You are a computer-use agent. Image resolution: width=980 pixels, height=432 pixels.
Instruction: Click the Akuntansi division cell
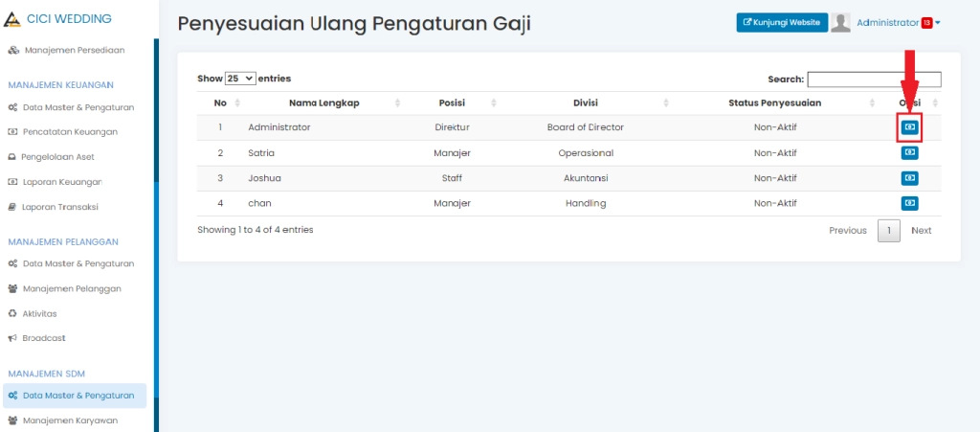(x=586, y=178)
